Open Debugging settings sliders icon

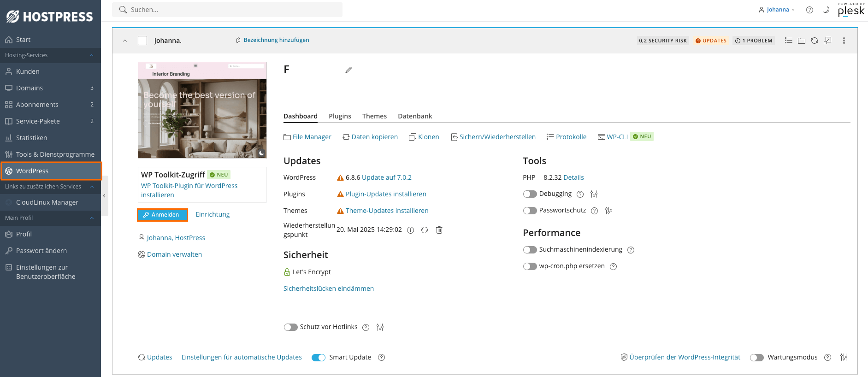click(594, 194)
